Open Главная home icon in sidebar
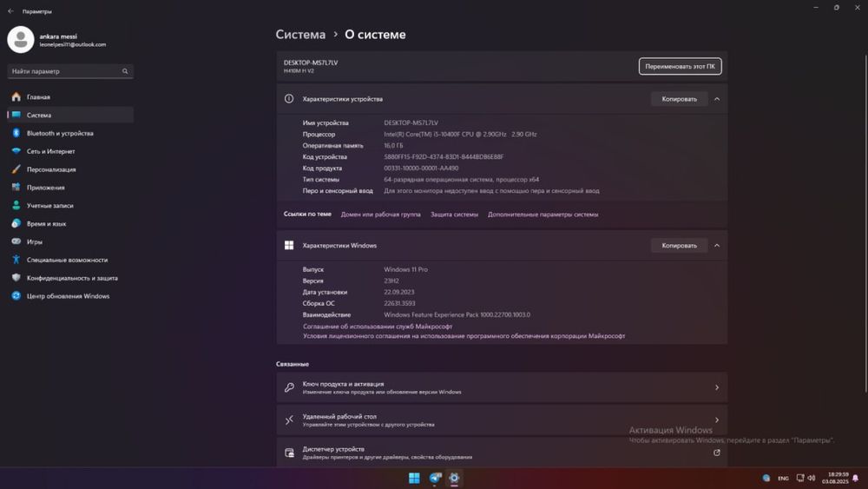Image resolution: width=868 pixels, height=489 pixels. pos(16,97)
